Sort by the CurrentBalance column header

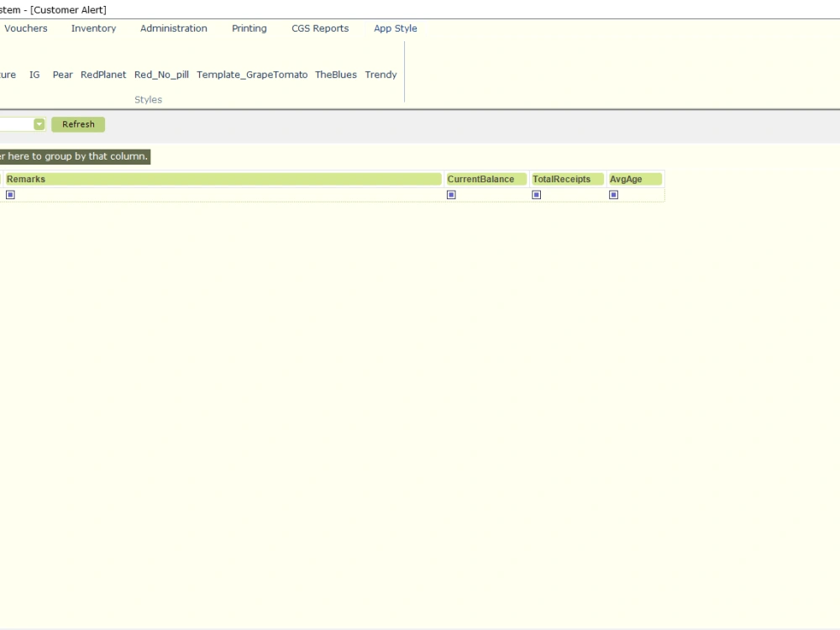tap(486, 179)
